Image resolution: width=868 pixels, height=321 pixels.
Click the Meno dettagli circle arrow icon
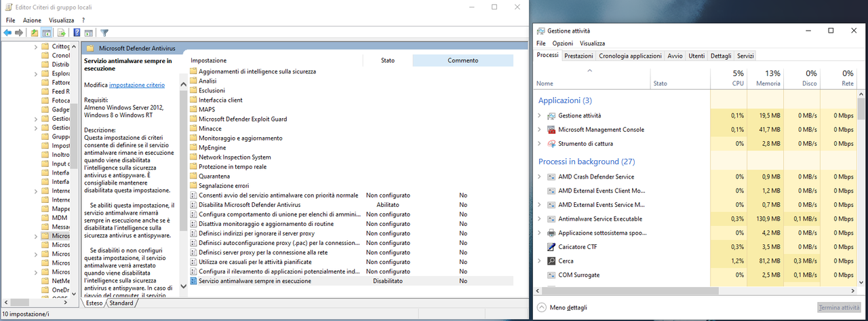tap(541, 307)
